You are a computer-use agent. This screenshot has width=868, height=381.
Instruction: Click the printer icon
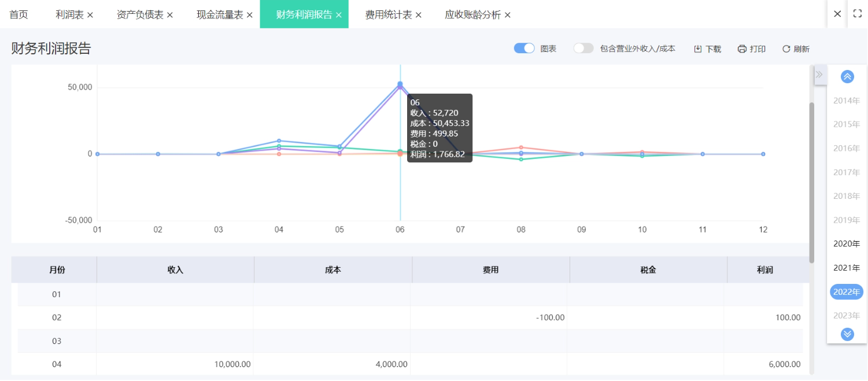742,49
